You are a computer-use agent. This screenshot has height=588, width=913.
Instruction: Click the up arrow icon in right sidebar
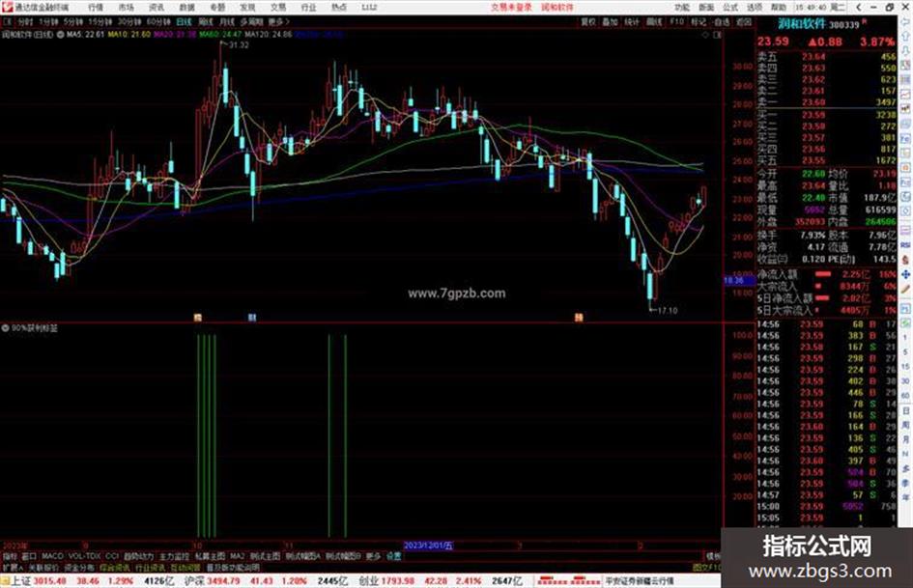pyautogui.click(x=905, y=36)
